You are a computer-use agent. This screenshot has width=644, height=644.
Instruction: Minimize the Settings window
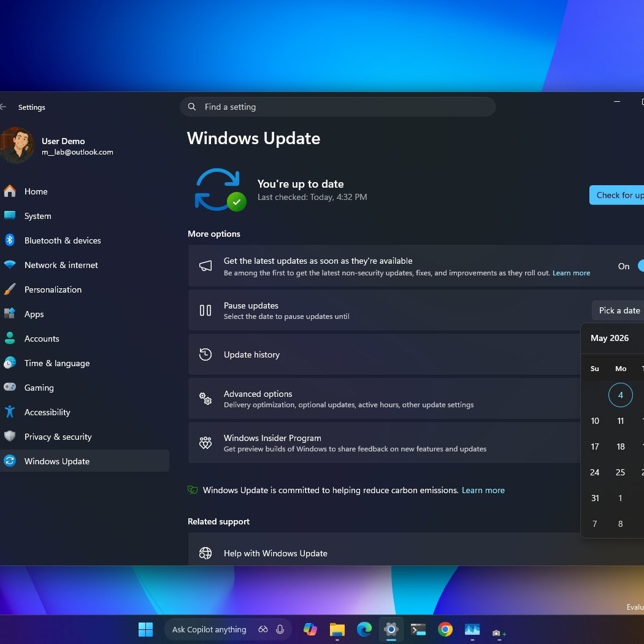[x=617, y=101]
